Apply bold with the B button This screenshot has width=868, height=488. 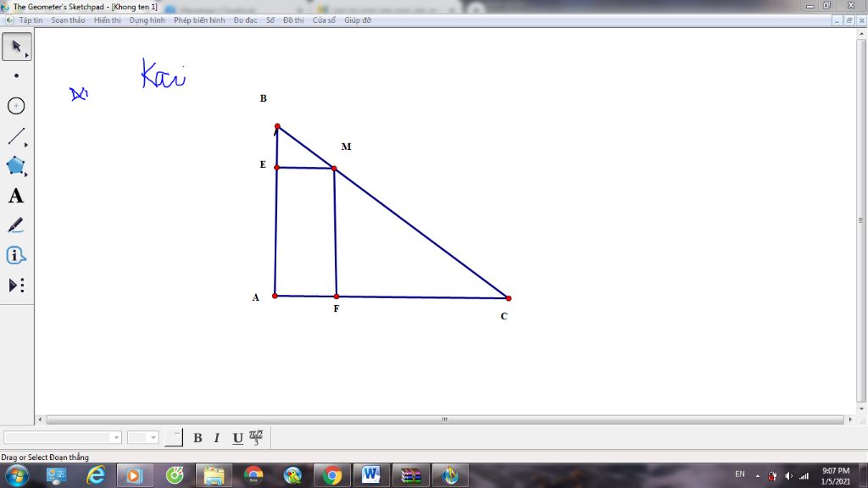pyautogui.click(x=198, y=438)
